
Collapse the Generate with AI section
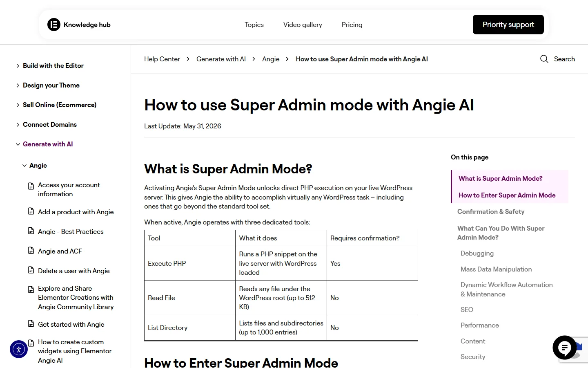pos(18,144)
